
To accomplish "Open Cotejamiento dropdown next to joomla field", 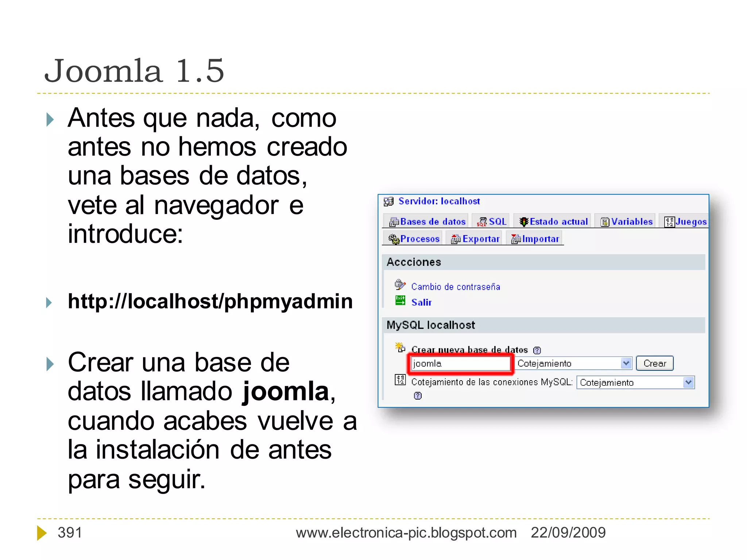I will 573,363.
